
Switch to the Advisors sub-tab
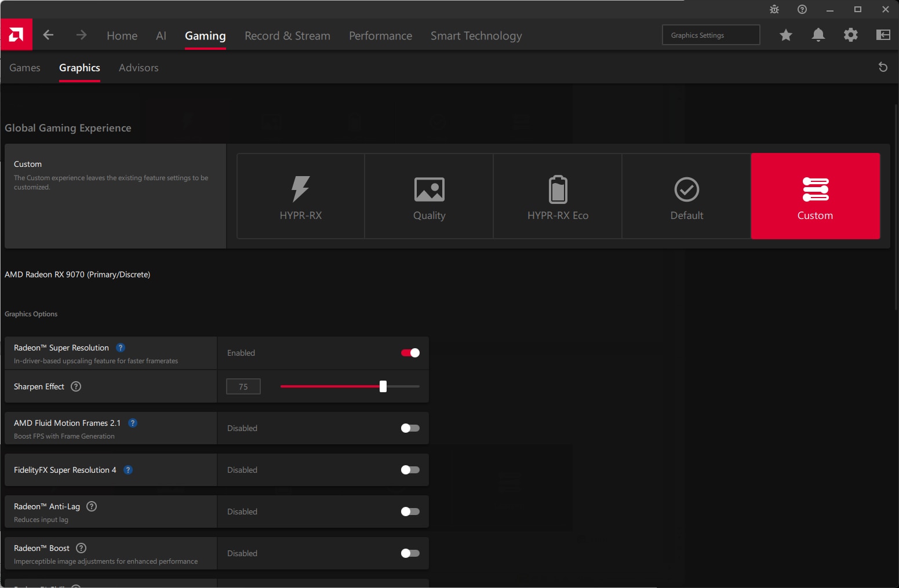click(x=139, y=68)
